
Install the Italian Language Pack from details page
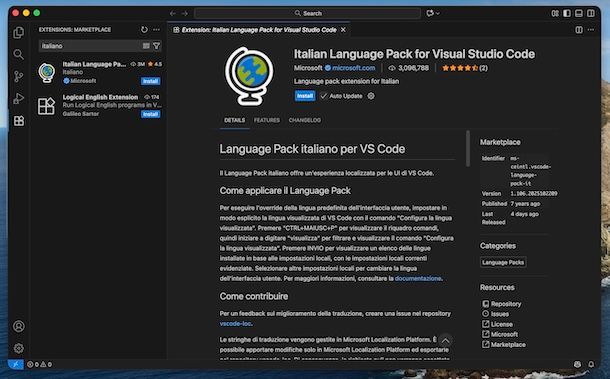click(305, 96)
